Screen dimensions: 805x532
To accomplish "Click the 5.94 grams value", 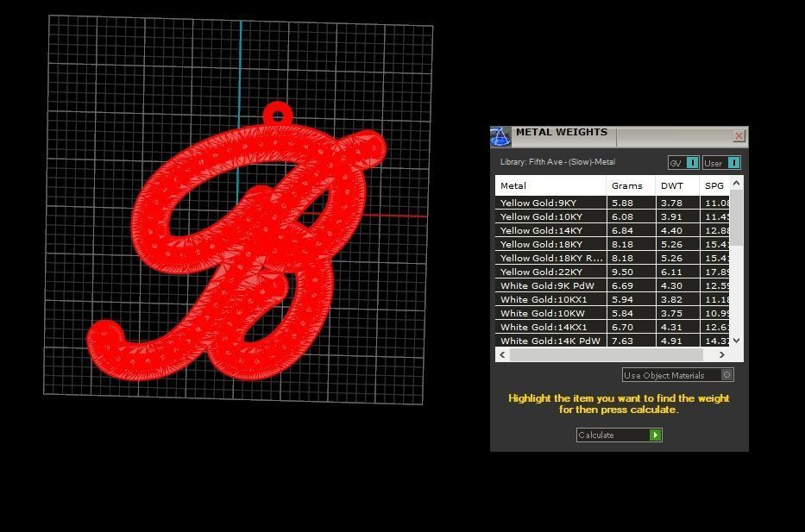I will point(622,300).
